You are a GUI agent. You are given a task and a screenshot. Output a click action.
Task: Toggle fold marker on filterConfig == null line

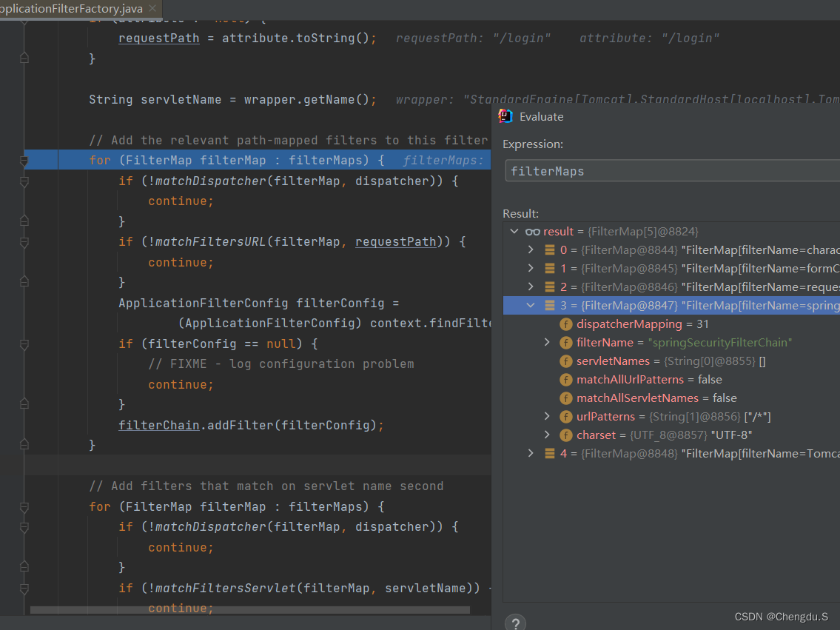24,344
